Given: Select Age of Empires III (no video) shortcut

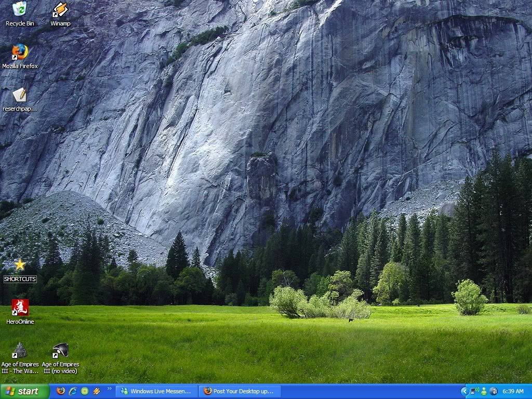Looking at the screenshot, I should [60, 358].
